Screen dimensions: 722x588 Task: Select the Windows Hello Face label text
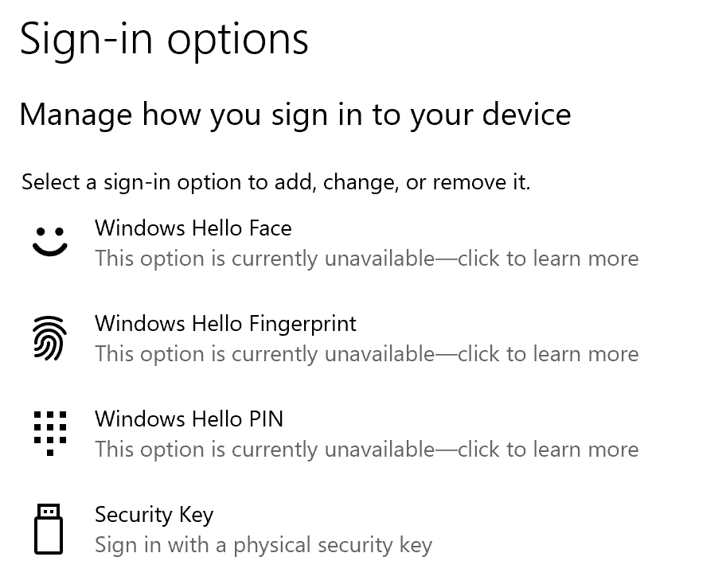tap(193, 228)
